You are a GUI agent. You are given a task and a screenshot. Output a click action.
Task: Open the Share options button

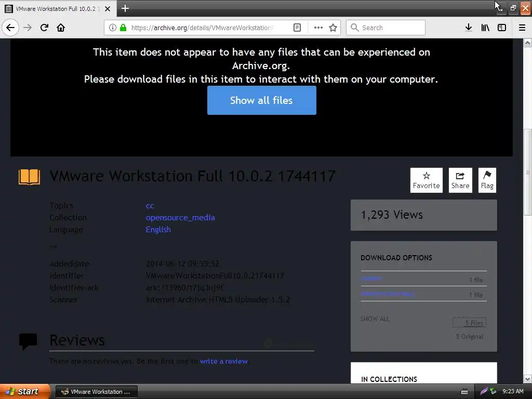(x=460, y=180)
